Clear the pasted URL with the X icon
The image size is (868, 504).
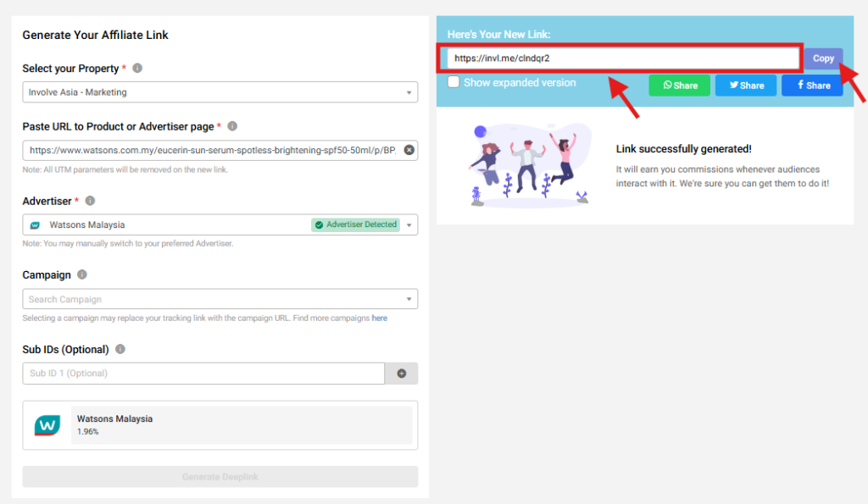pyautogui.click(x=409, y=150)
